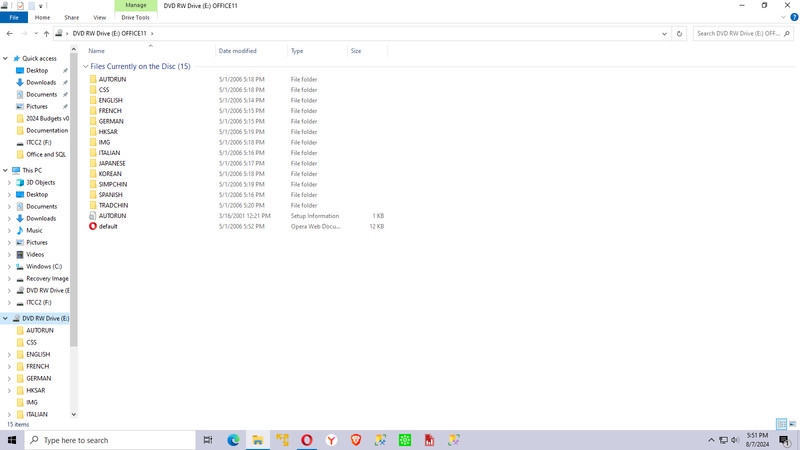Switch to large icons view button

[792, 424]
